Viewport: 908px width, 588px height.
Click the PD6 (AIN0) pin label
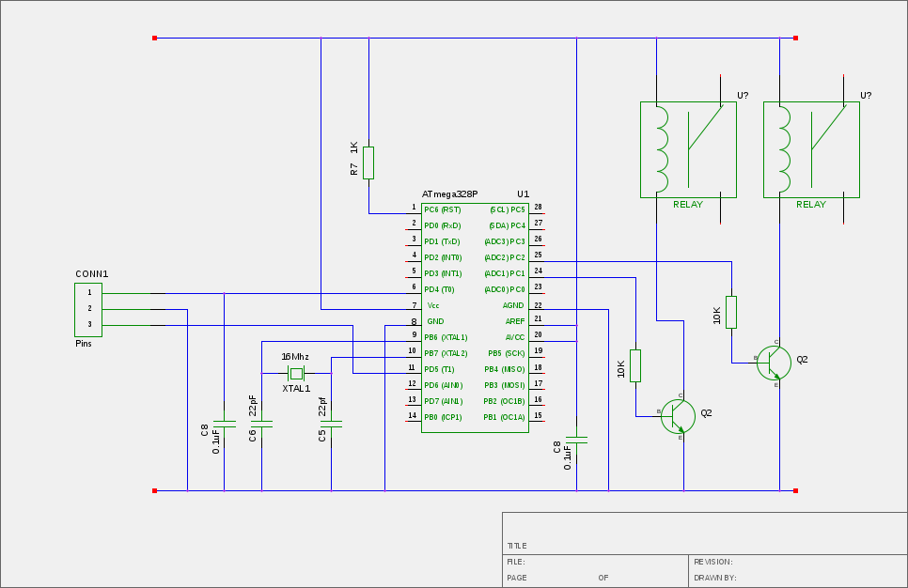444,385
